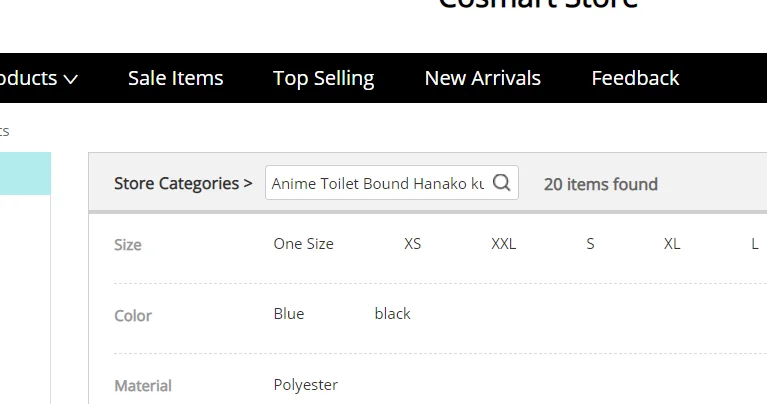Filter products by Blue color

289,314
